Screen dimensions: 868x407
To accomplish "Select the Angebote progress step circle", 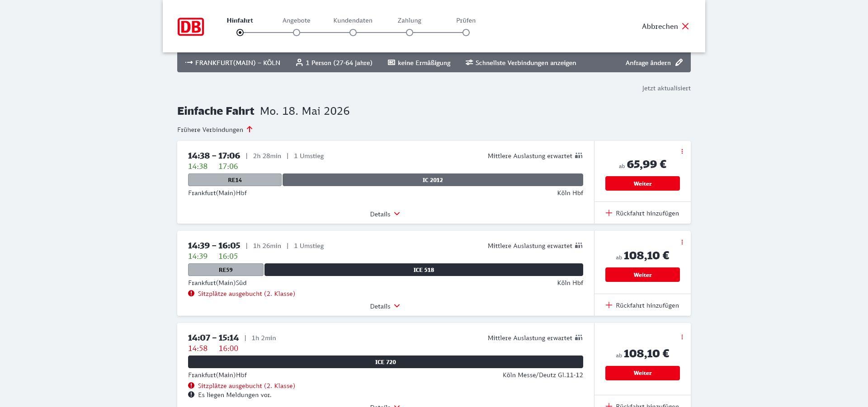I will coord(297,33).
